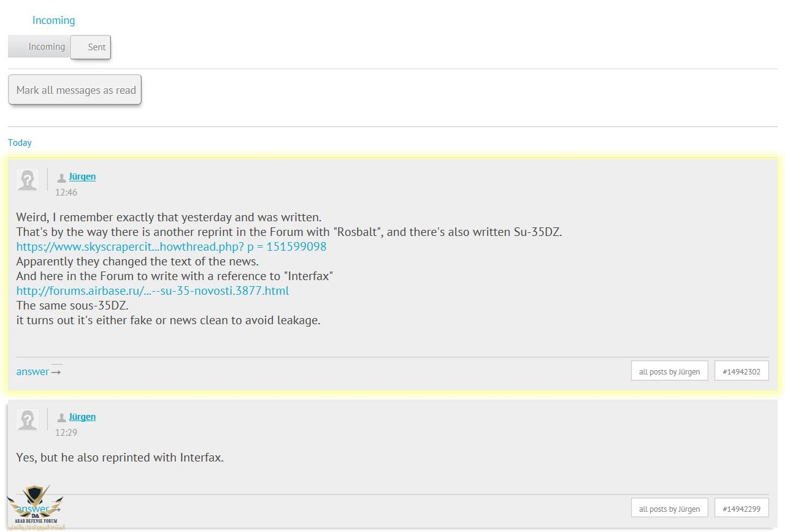The height and width of the screenshot is (532, 785).
Task: View all posts by Jürgen from highlighted message
Action: tap(669, 371)
